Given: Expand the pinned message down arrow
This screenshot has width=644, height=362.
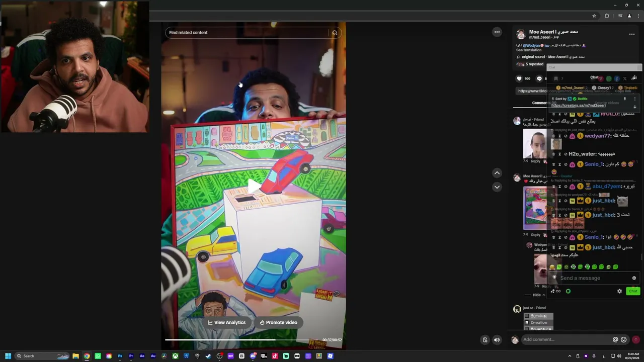Looking at the screenshot, I should tap(634, 107).
